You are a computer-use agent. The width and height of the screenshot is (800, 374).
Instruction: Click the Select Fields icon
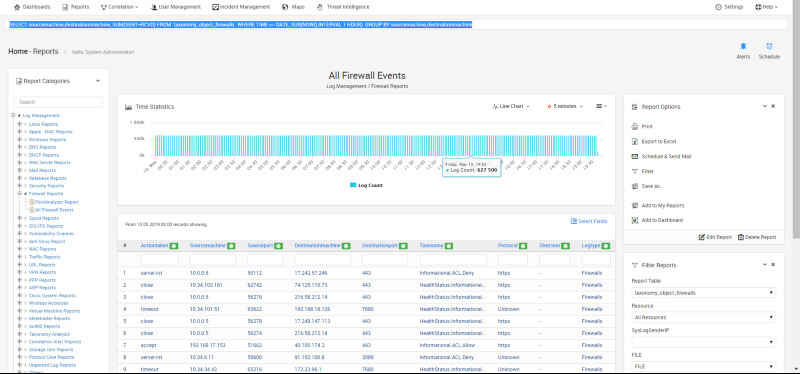pyautogui.click(x=573, y=221)
